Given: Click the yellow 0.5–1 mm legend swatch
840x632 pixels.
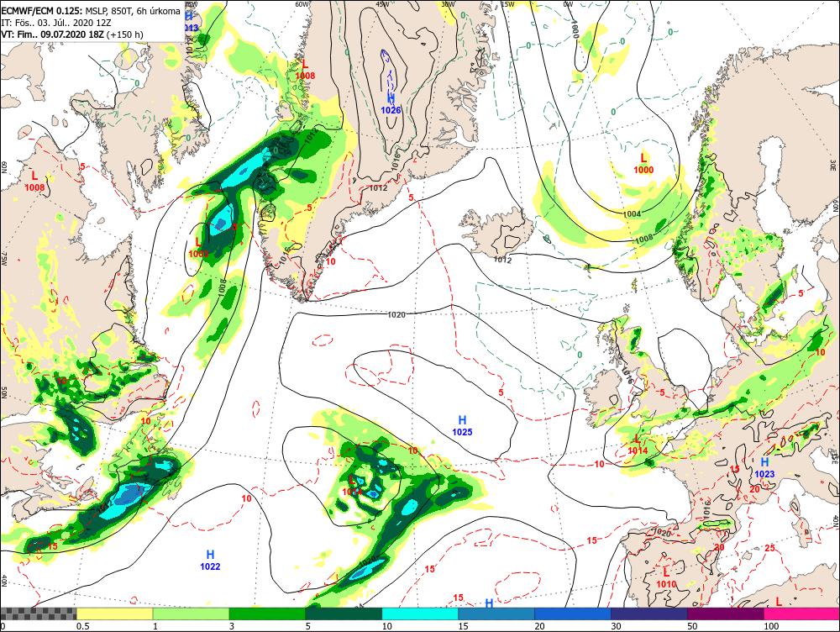Looking at the screenshot, I should (x=114, y=614).
